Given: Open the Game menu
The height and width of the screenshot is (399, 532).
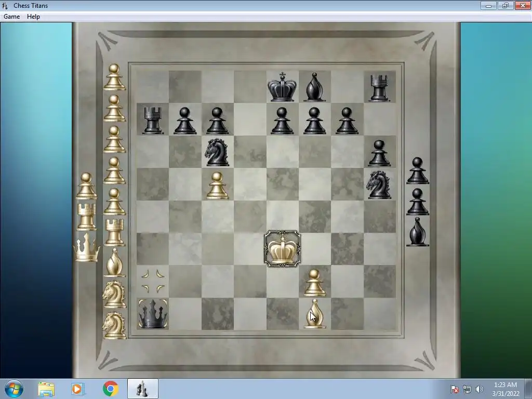Looking at the screenshot, I should pyautogui.click(x=12, y=17).
